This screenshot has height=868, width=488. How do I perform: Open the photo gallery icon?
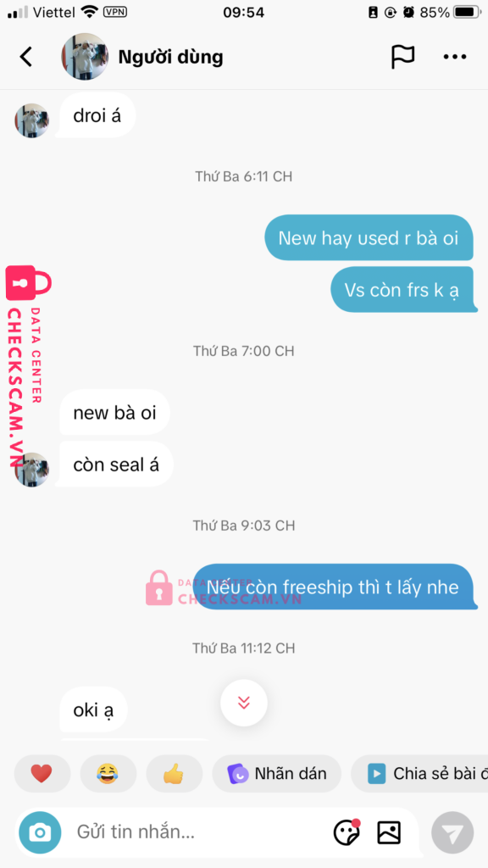click(389, 832)
